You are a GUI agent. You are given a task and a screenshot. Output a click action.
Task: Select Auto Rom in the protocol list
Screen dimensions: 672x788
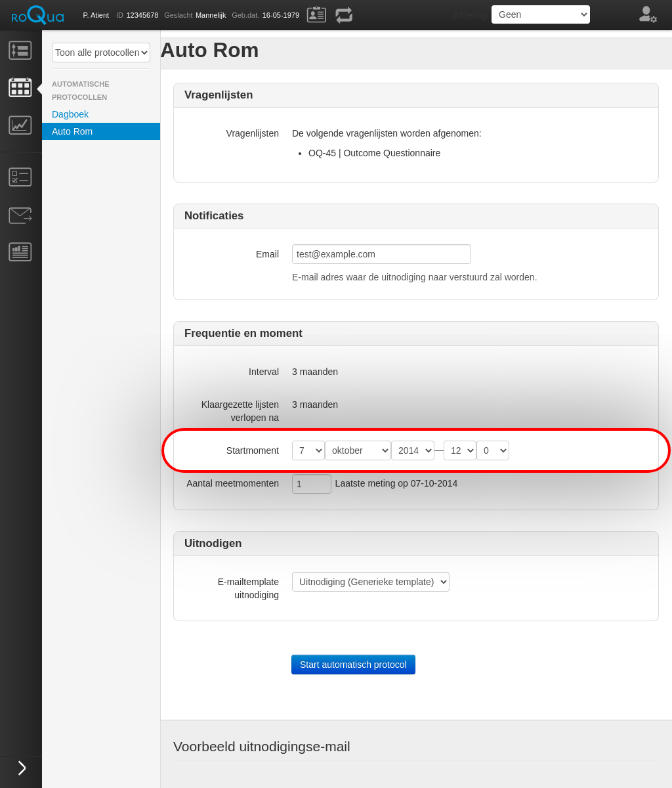tap(72, 131)
